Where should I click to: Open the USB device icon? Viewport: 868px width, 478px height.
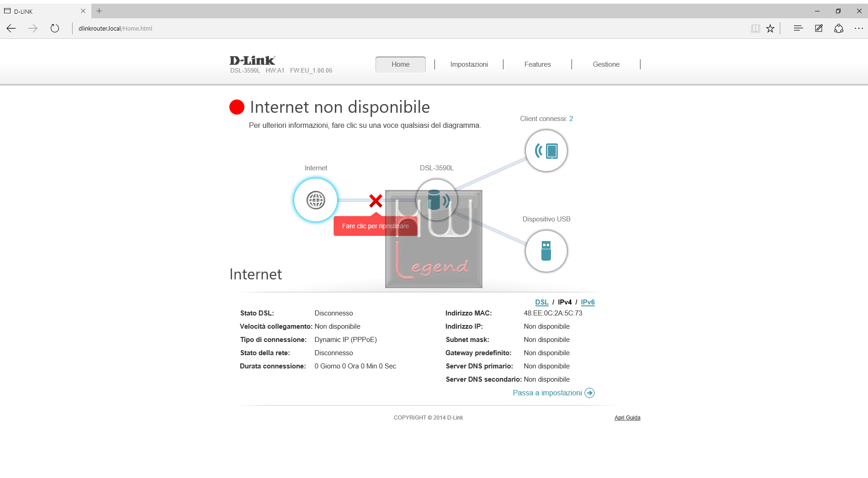click(546, 251)
